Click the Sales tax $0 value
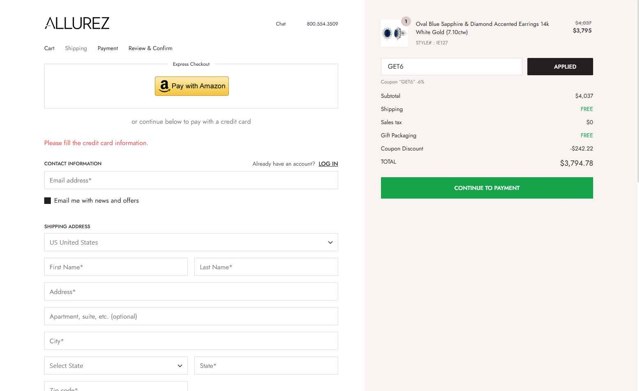This screenshot has height=391, width=639. click(x=590, y=122)
